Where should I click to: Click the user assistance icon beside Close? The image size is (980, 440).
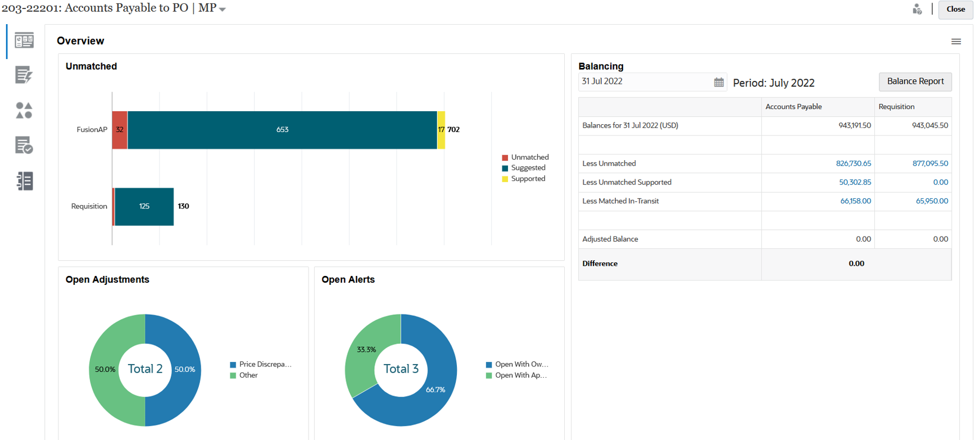tap(917, 9)
